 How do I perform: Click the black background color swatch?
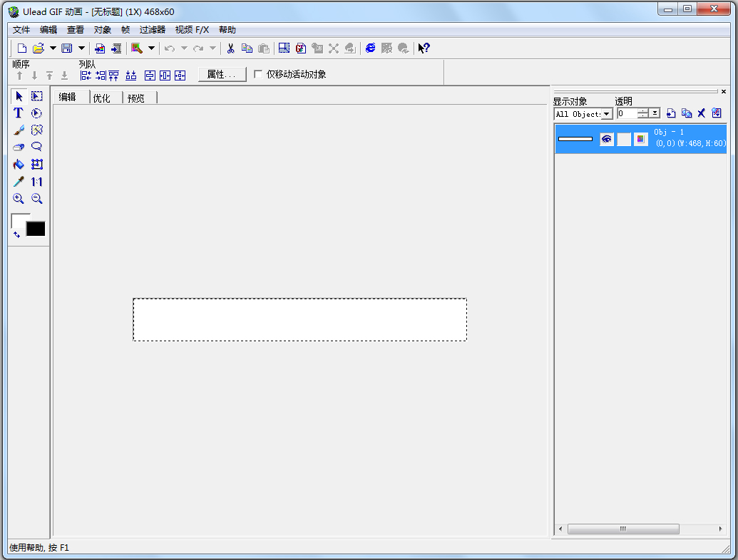tap(36, 229)
